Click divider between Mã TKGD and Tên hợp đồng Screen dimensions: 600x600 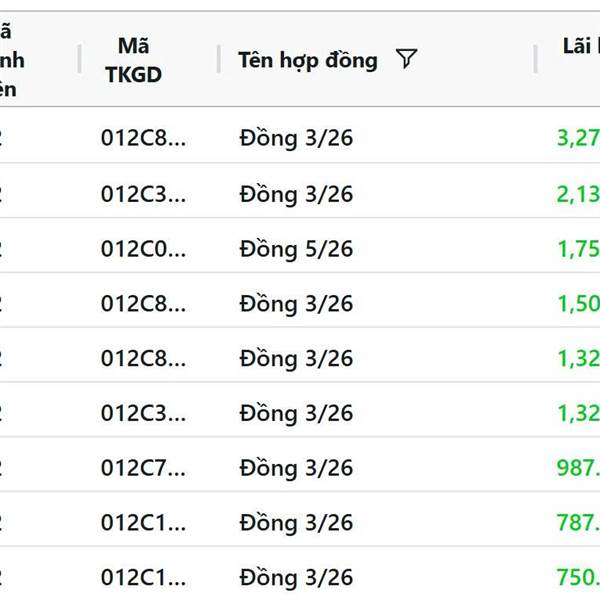coord(219,60)
